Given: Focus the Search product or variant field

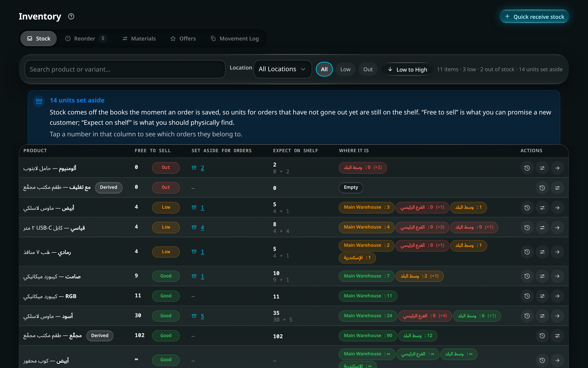Looking at the screenshot, I should (125, 69).
